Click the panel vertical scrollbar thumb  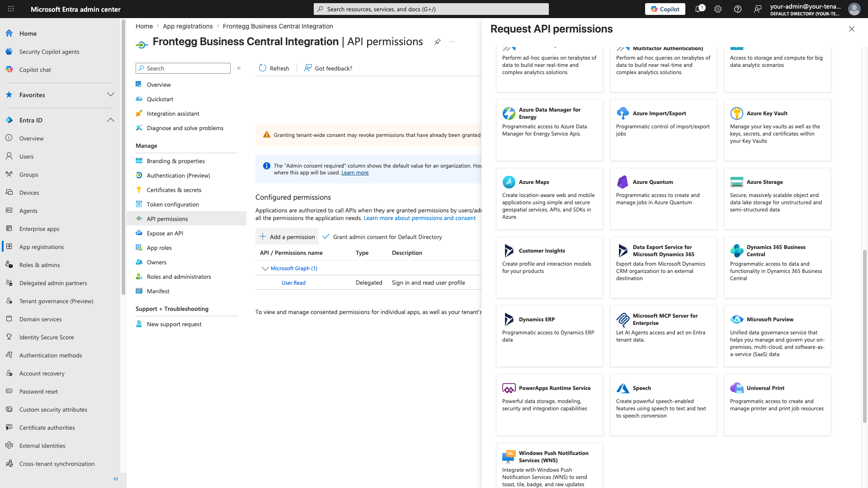pyautogui.click(x=864, y=336)
